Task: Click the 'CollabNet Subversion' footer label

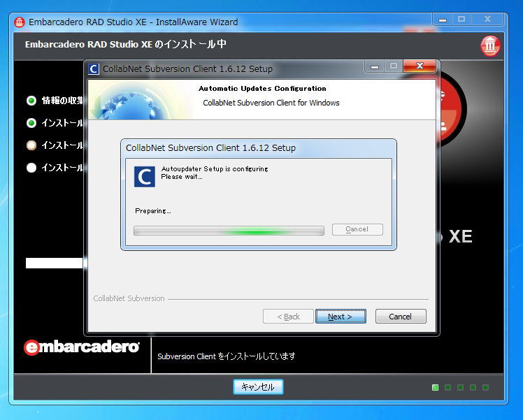Action: pyautogui.click(x=129, y=298)
